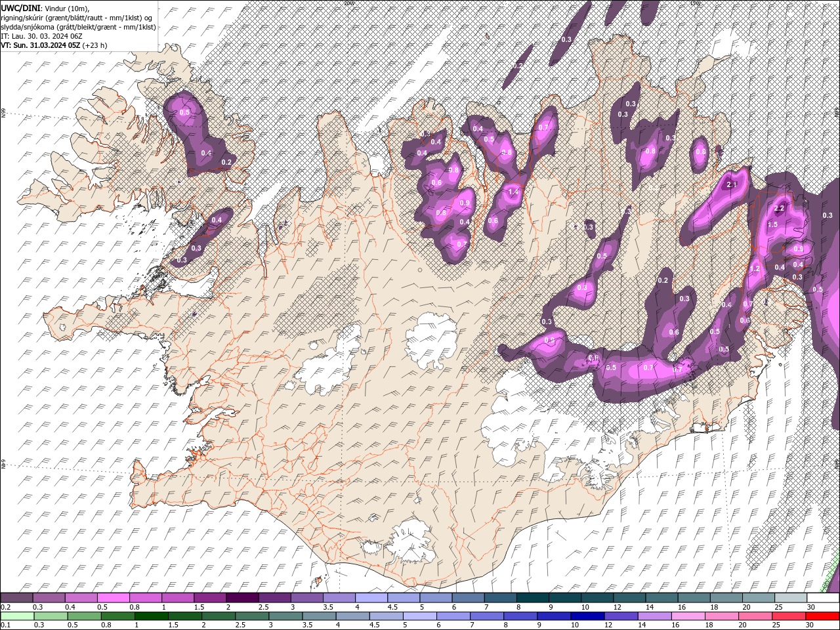Click the light periwinkle 5 rain legend swatch

[419, 616]
